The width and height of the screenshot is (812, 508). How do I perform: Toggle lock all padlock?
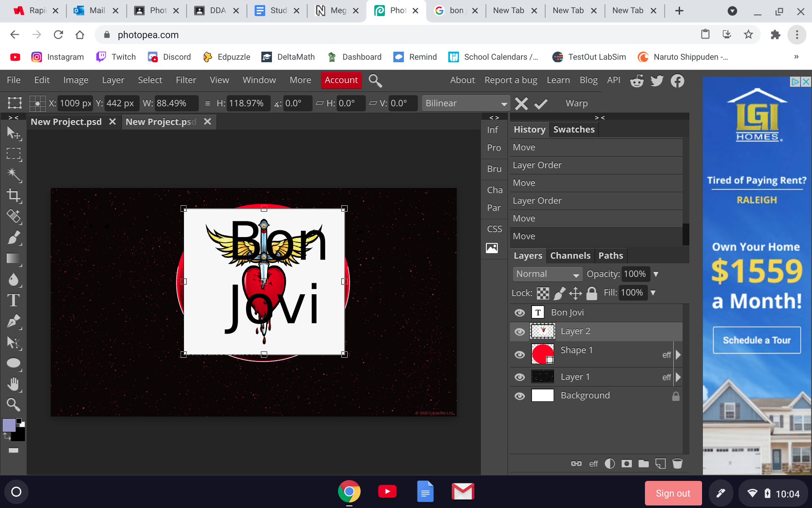592,293
